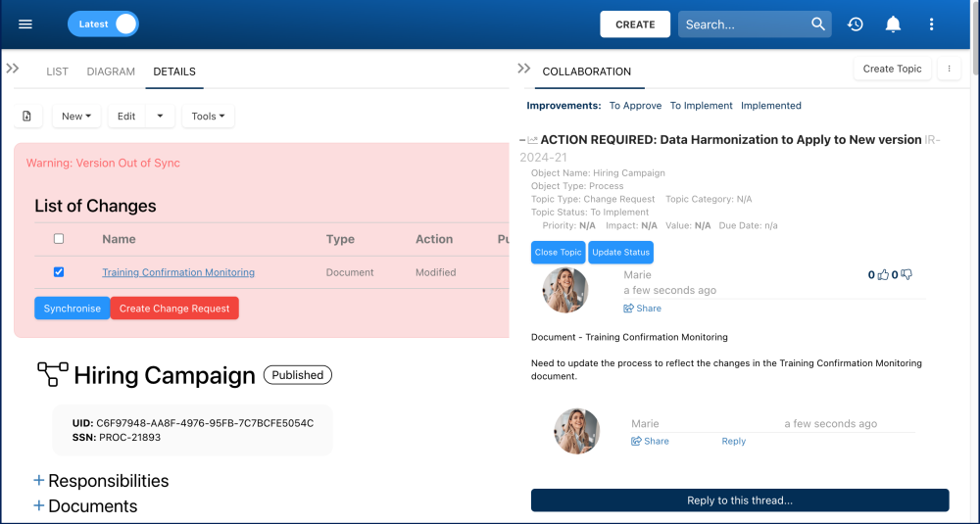
Task: Click the Create Topic button
Action: (x=892, y=69)
